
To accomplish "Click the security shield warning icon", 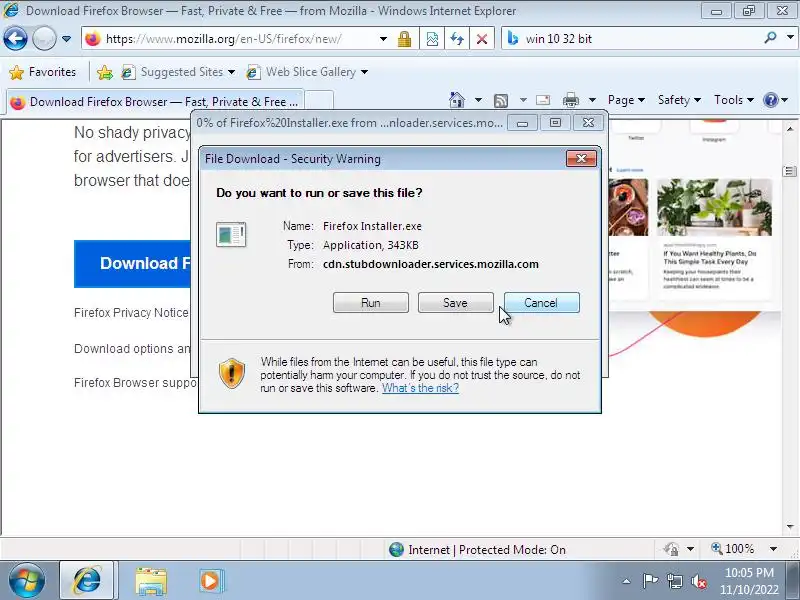I will 232,373.
